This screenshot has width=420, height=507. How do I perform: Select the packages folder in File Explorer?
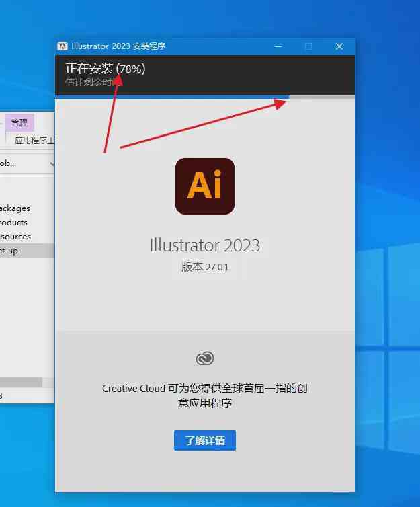coord(15,208)
